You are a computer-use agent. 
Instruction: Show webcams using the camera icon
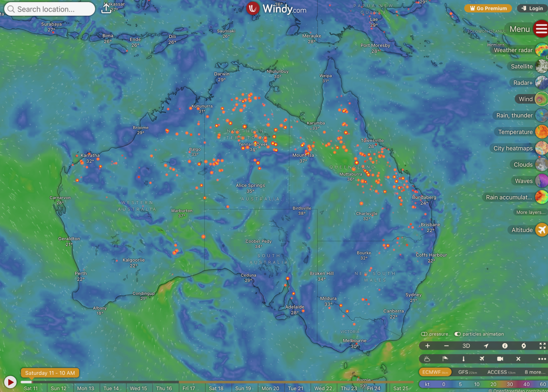[x=500, y=359]
